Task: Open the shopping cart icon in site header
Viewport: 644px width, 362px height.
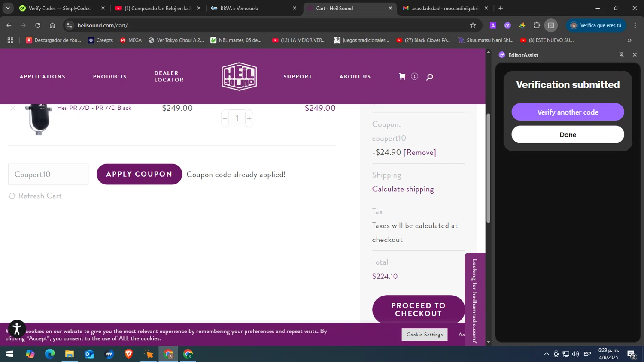Action: (x=402, y=76)
